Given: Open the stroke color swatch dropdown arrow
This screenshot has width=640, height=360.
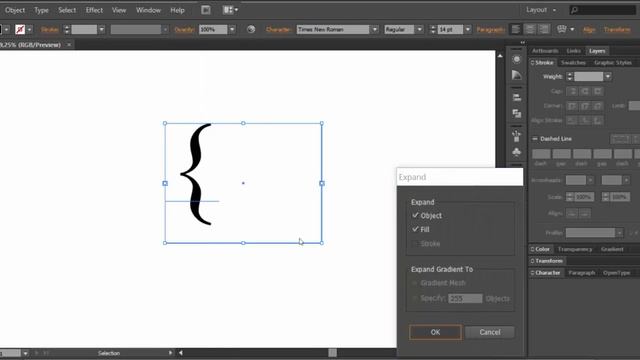Looking at the screenshot, I should 29,29.
